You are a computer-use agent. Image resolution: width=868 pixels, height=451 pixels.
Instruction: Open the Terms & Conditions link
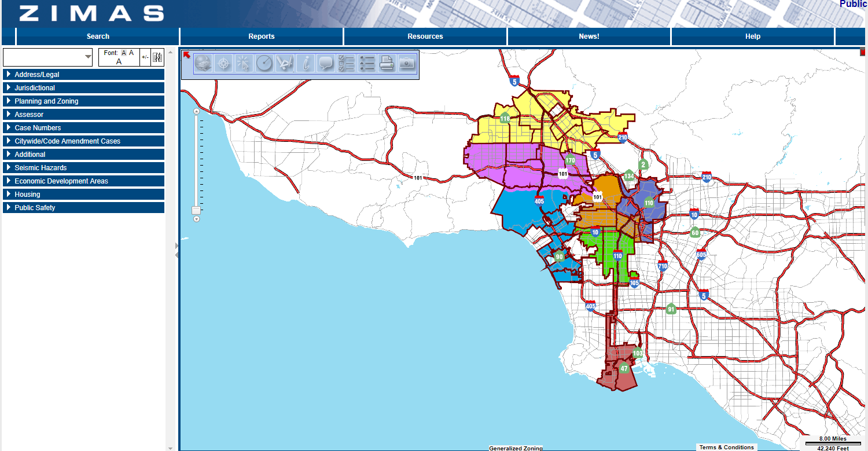(726, 447)
